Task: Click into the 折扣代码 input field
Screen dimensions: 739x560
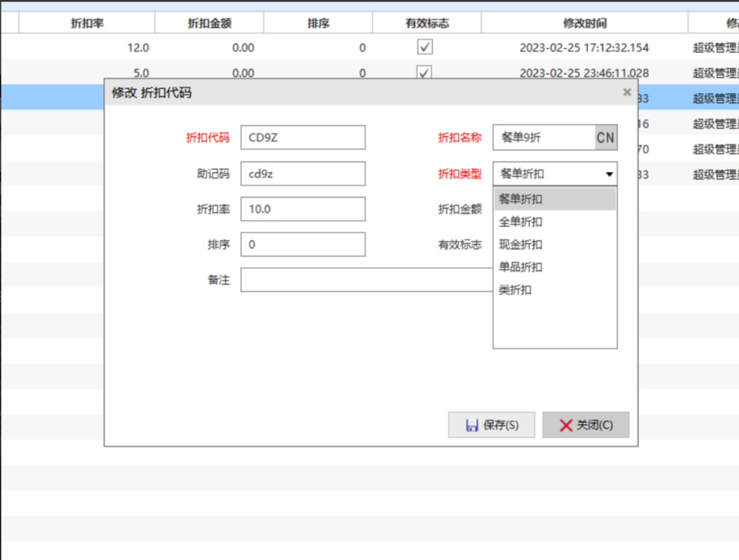Action: (x=302, y=137)
